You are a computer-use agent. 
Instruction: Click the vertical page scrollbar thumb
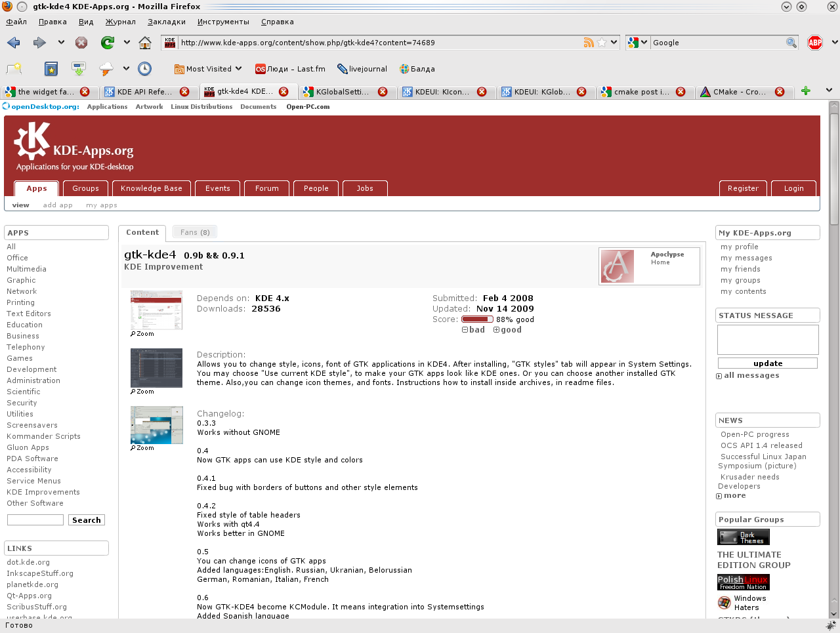(834, 169)
